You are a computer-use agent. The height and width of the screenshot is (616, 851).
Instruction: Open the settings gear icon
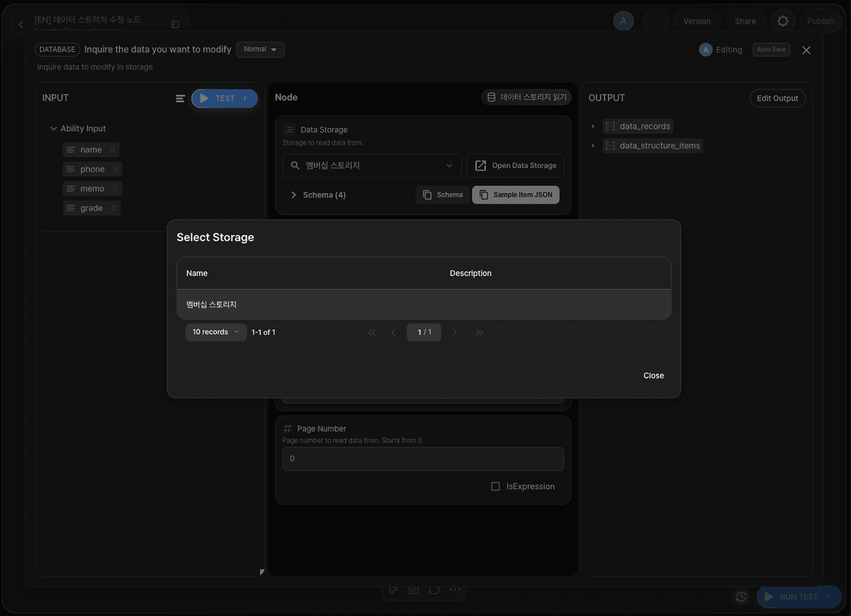point(783,21)
